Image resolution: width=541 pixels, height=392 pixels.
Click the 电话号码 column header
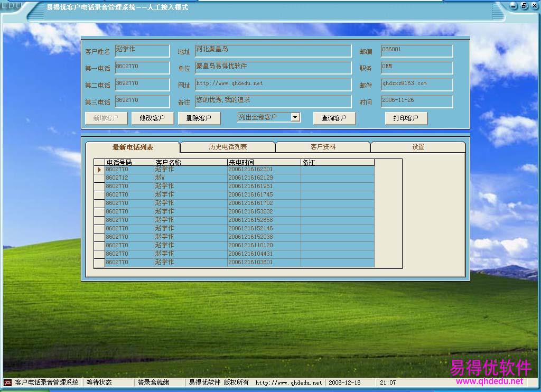[x=129, y=162]
